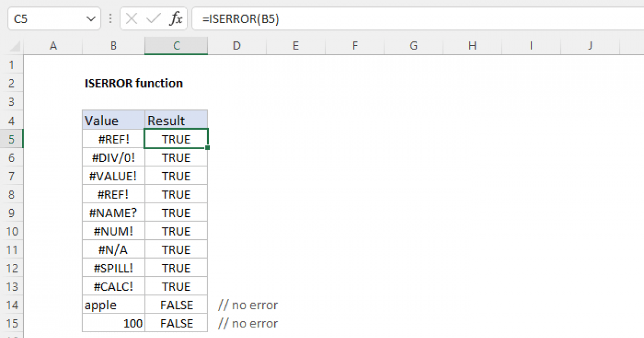Screen dimensions: 644x338
Task: Click the Result header cell
Action: click(x=176, y=120)
